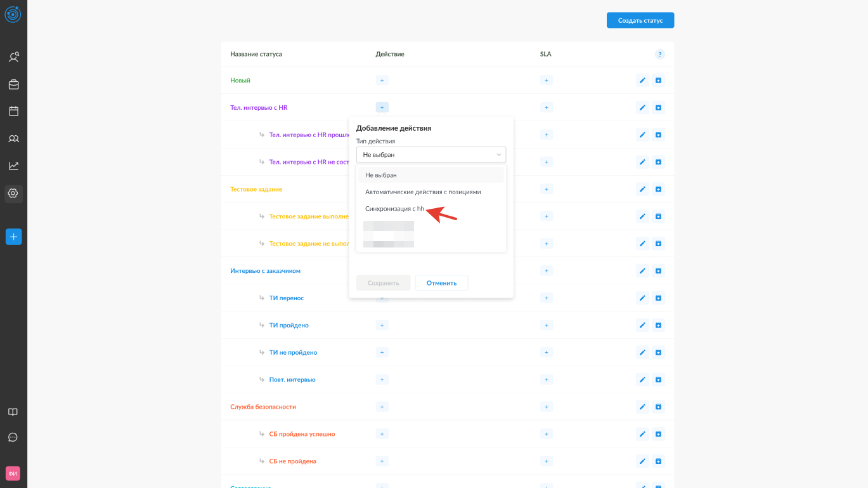868x488 pixels.
Task: Open the vacancies briefcase icon in sidebar
Action: (13, 84)
